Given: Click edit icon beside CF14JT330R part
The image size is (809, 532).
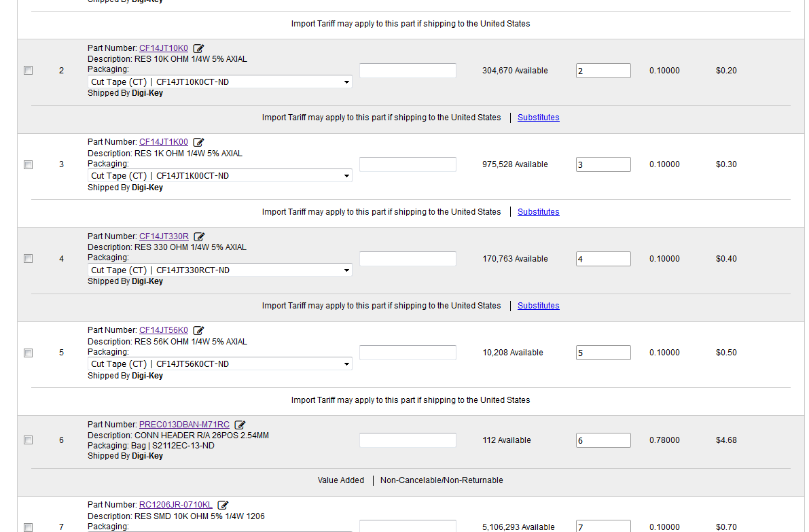Looking at the screenshot, I should (x=199, y=236).
